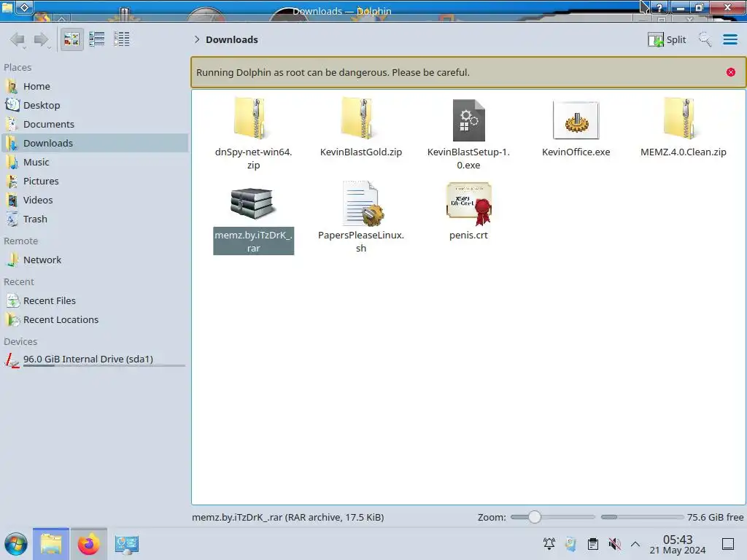
Task: Open Home in Places panel
Action: (x=94, y=86)
